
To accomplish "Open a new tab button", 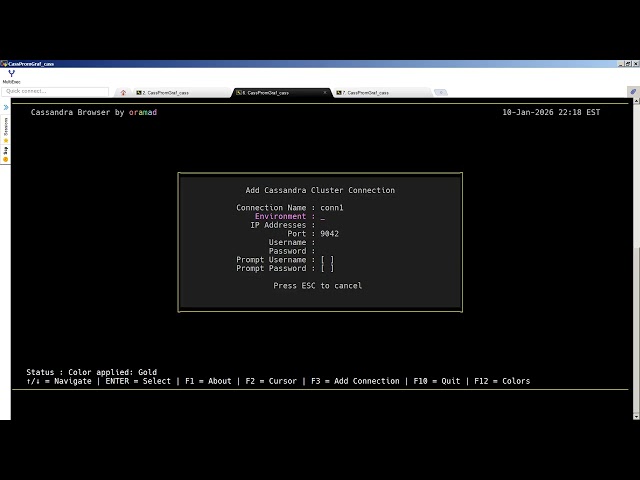I will pos(441,93).
